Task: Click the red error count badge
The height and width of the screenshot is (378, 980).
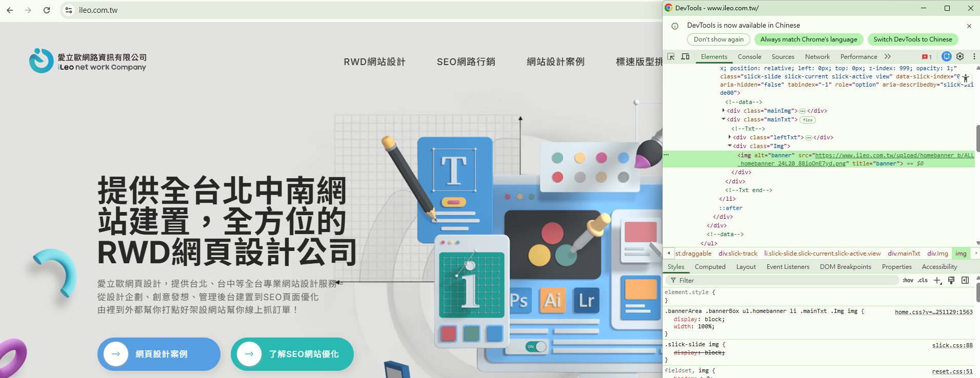Action: 927,57
